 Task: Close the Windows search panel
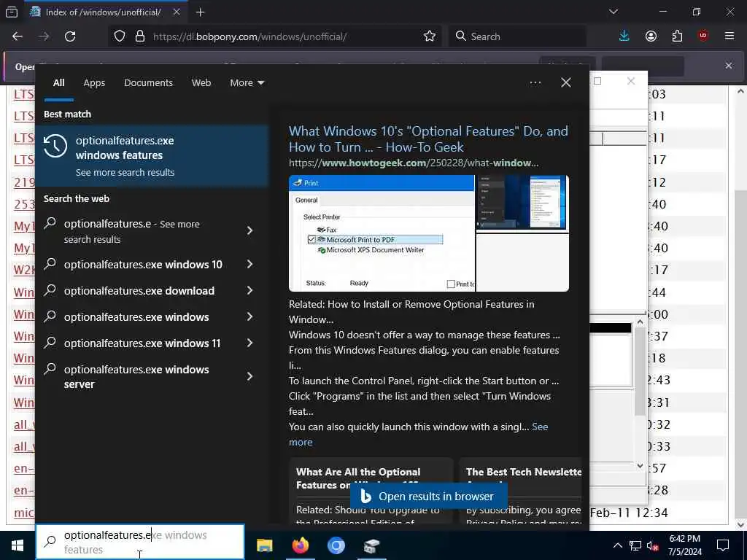565,83
